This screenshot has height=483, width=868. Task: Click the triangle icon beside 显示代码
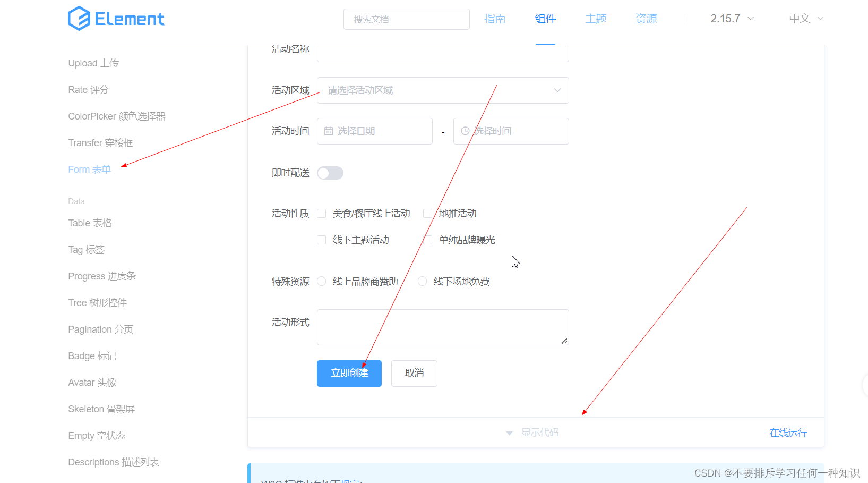510,433
